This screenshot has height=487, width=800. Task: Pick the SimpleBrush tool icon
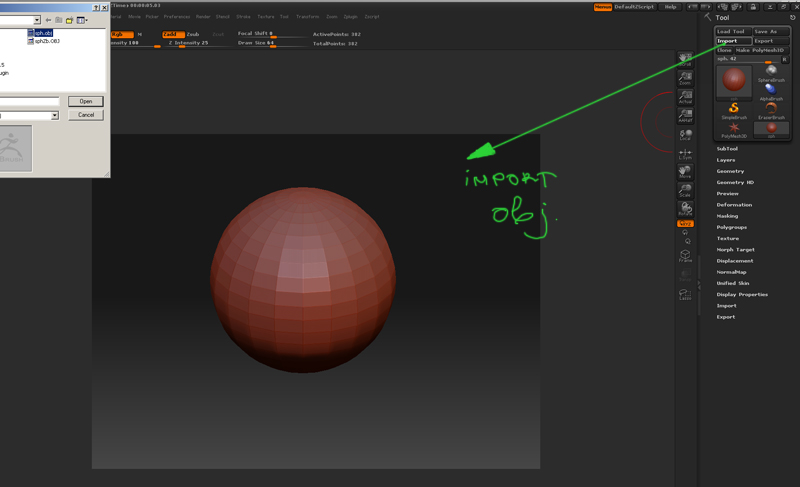pyautogui.click(x=734, y=109)
